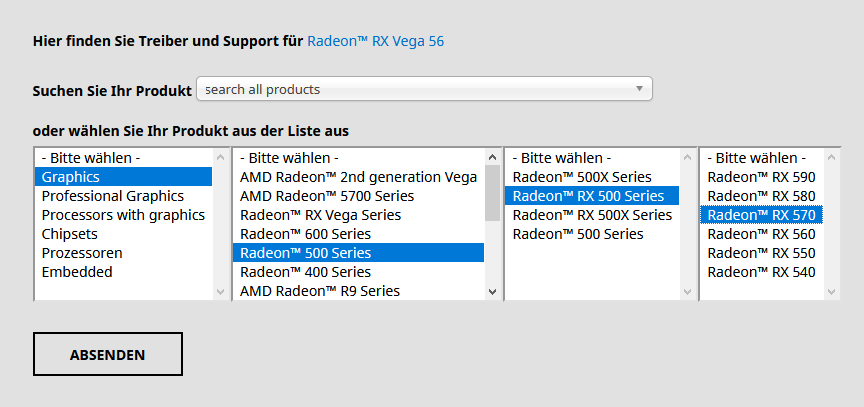Choose Radeon RX 500X Series
This screenshot has width=864, height=407.
coord(592,215)
